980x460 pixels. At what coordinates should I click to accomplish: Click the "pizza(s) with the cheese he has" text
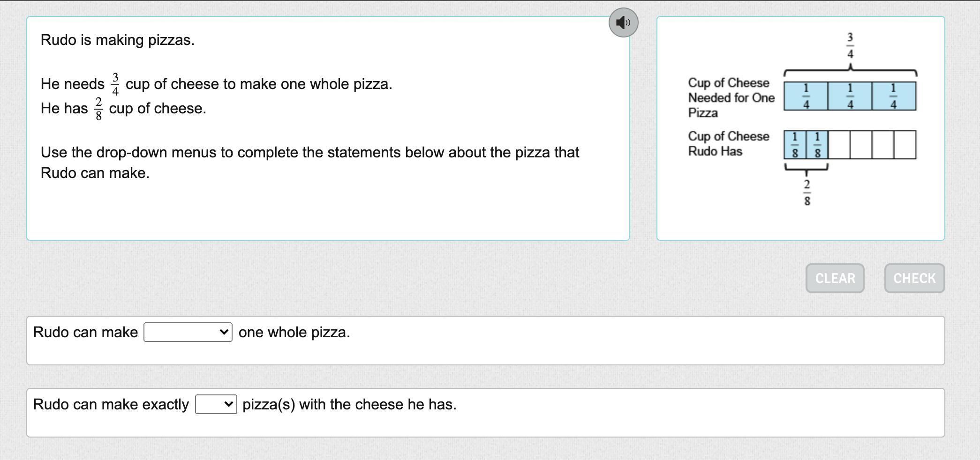[x=349, y=404]
